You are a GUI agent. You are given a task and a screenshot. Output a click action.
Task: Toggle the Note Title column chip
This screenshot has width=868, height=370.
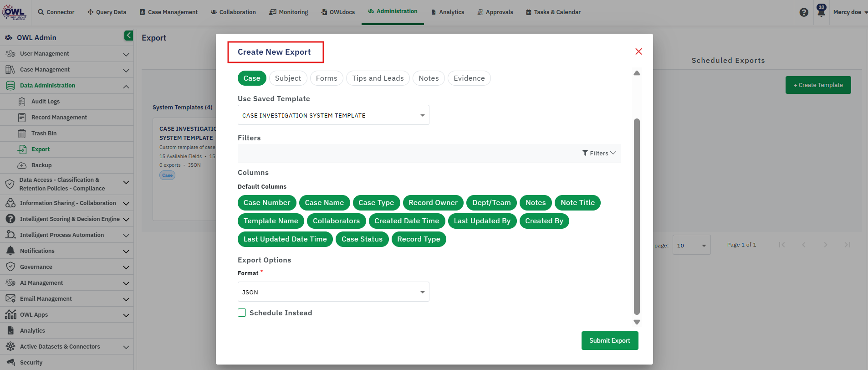coord(577,203)
